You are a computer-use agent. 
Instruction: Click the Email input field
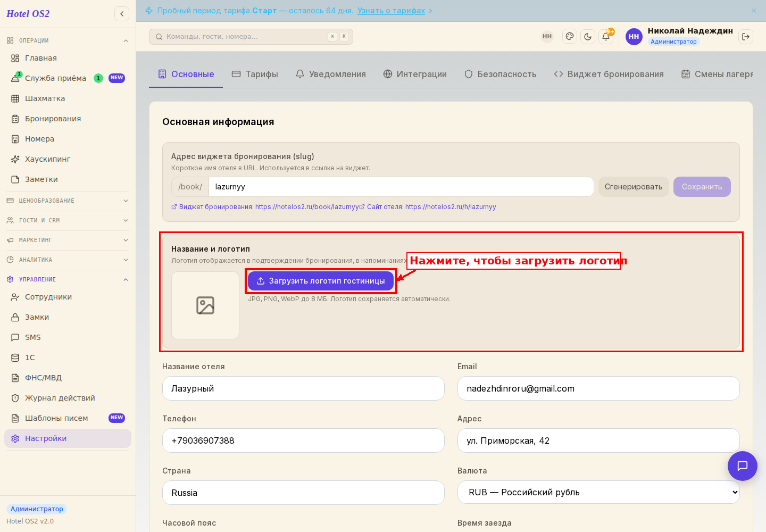click(x=598, y=388)
